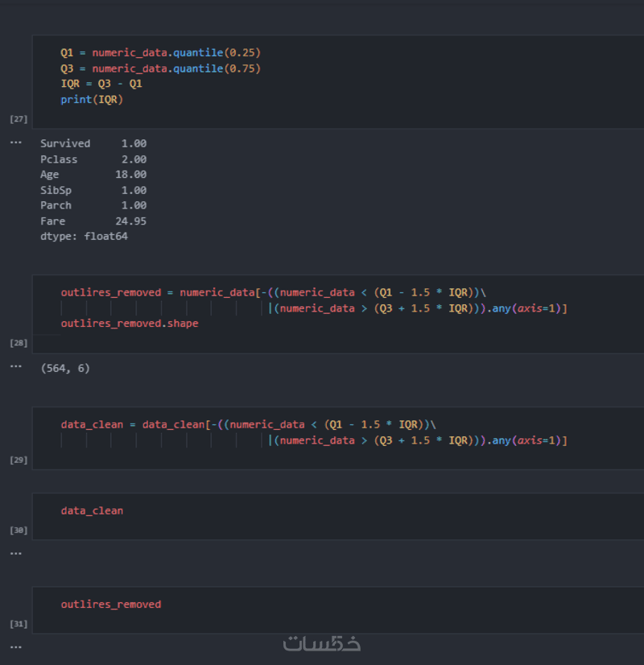Open output actions ellipsis for IQR output
The image size is (644, 665).
(16, 142)
